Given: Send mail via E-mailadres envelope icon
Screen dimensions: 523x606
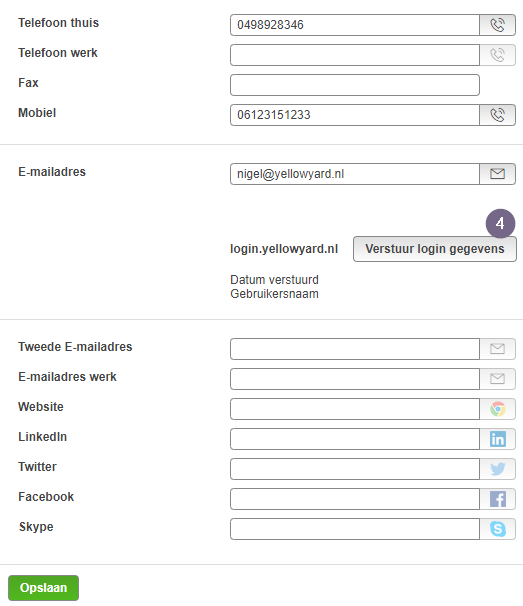Looking at the screenshot, I should tap(497, 174).
